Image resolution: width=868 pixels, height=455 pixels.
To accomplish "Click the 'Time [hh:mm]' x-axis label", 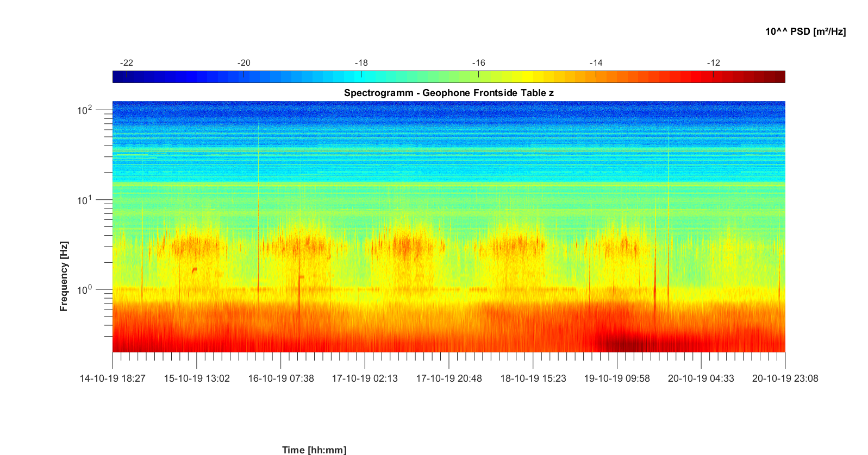I will pyautogui.click(x=314, y=450).
